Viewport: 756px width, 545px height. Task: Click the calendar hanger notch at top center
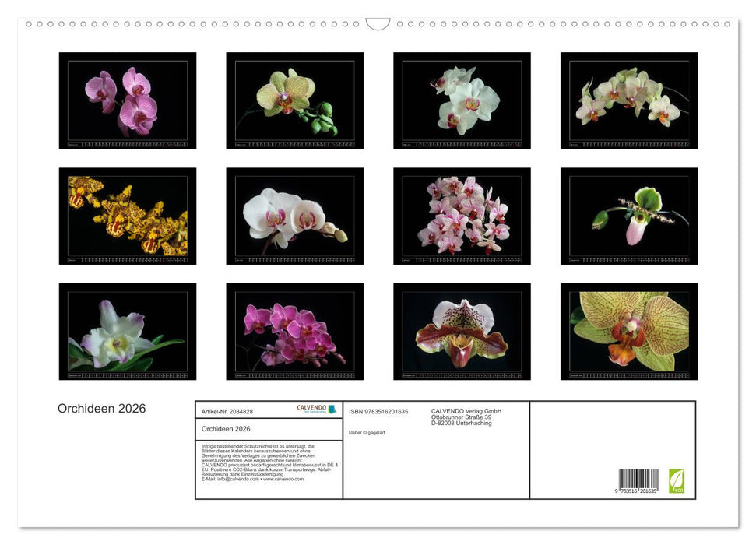click(378, 24)
